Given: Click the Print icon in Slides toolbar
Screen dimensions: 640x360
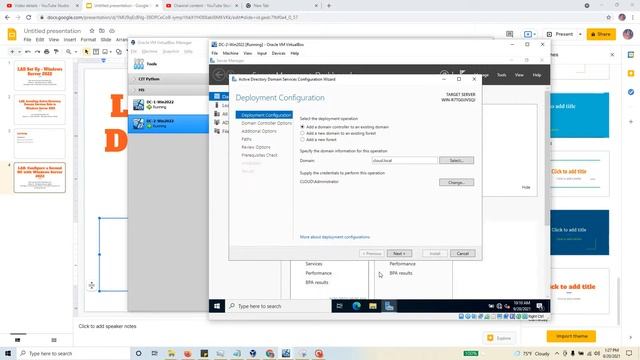Looking at the screenshot, I should (x=47, y=52).
